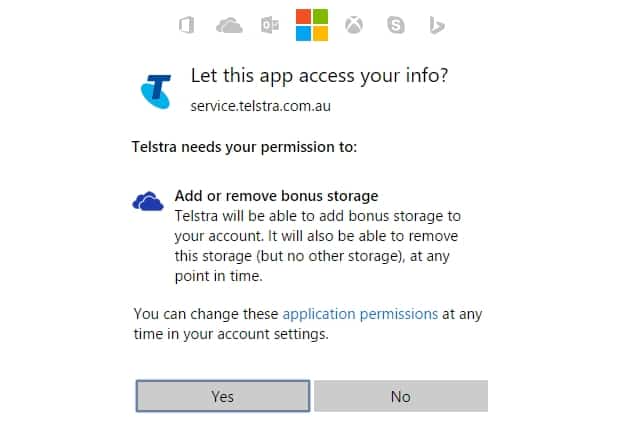Open the application permissions link
The image size is (643, 444).
[360, 314]
